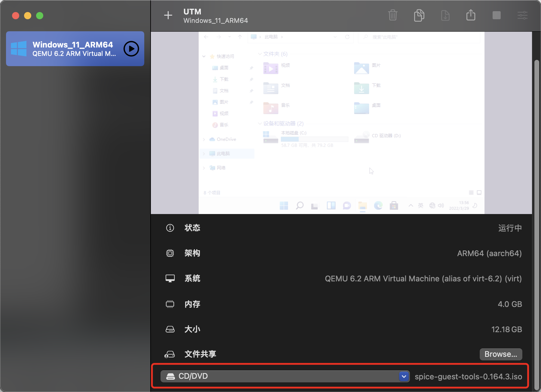Viewport: 541px width, 392px height.
Task: Export the VM using the download icon
Action: 445,15
